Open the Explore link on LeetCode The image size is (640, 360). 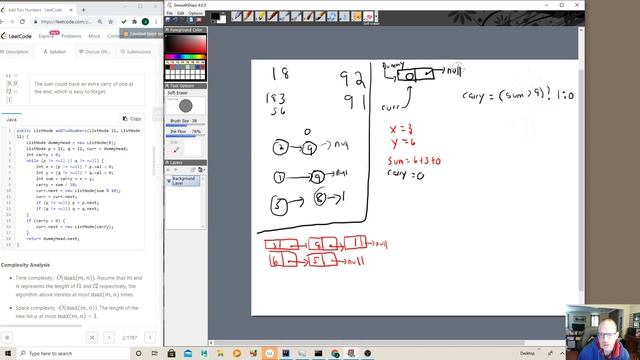point(46,36)
